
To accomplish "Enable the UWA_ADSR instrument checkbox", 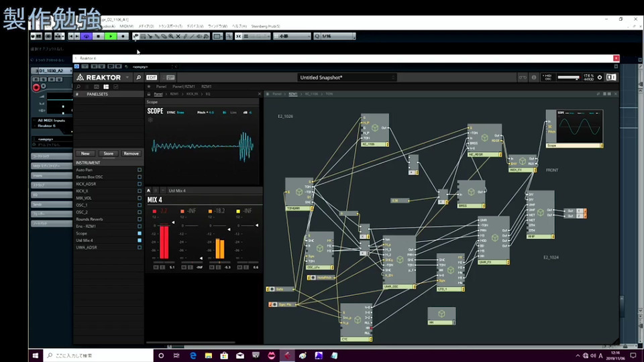I will tap(140, 247).
